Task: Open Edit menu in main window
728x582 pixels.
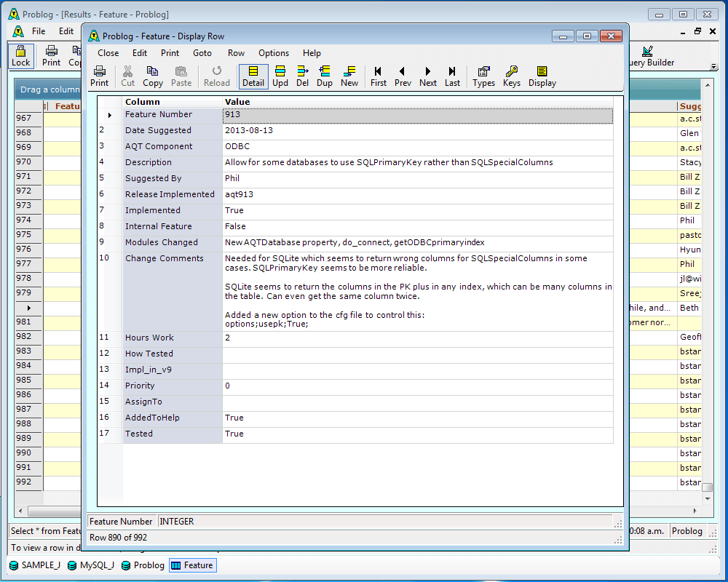Action: 66,31
